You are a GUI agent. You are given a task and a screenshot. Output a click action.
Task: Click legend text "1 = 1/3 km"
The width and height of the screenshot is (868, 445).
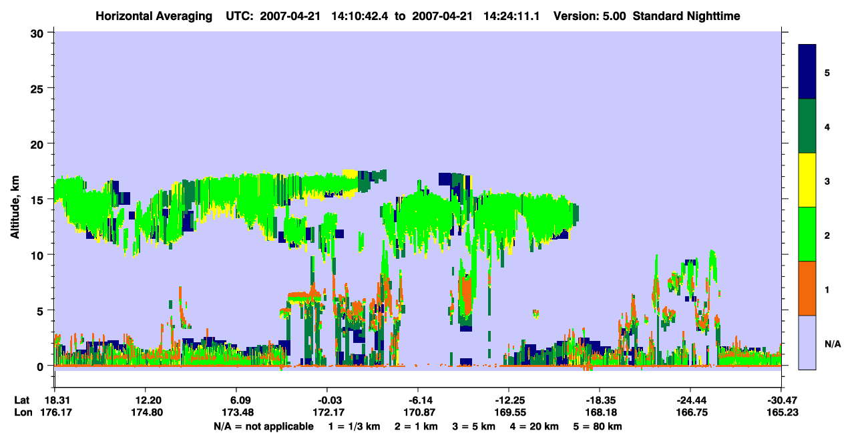click(x=355, y=426)
